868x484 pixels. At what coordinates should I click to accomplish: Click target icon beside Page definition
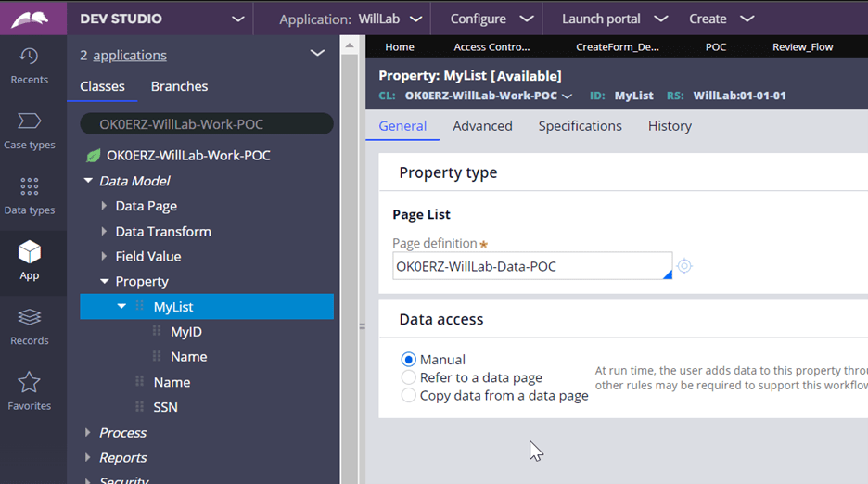click(684, 266)
